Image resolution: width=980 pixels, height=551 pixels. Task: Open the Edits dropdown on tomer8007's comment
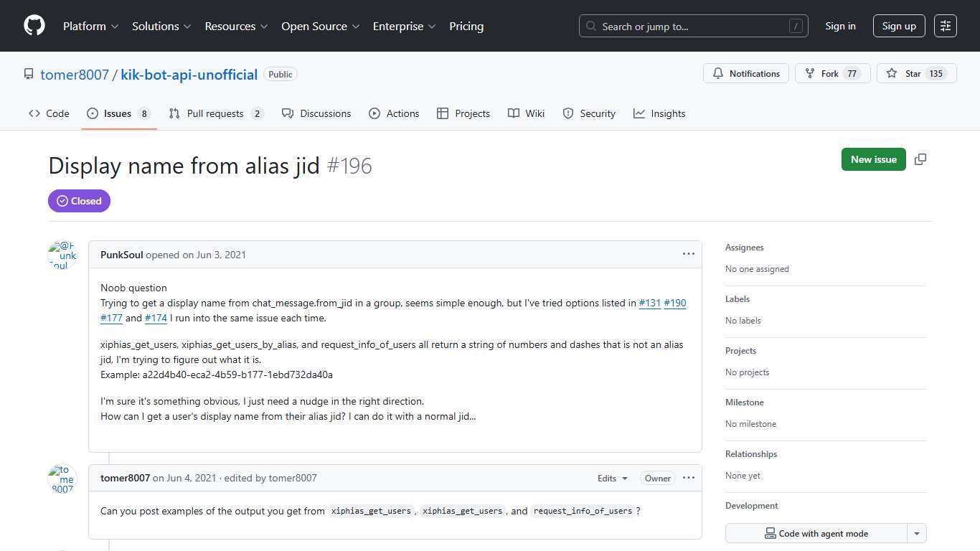(613, 479)
